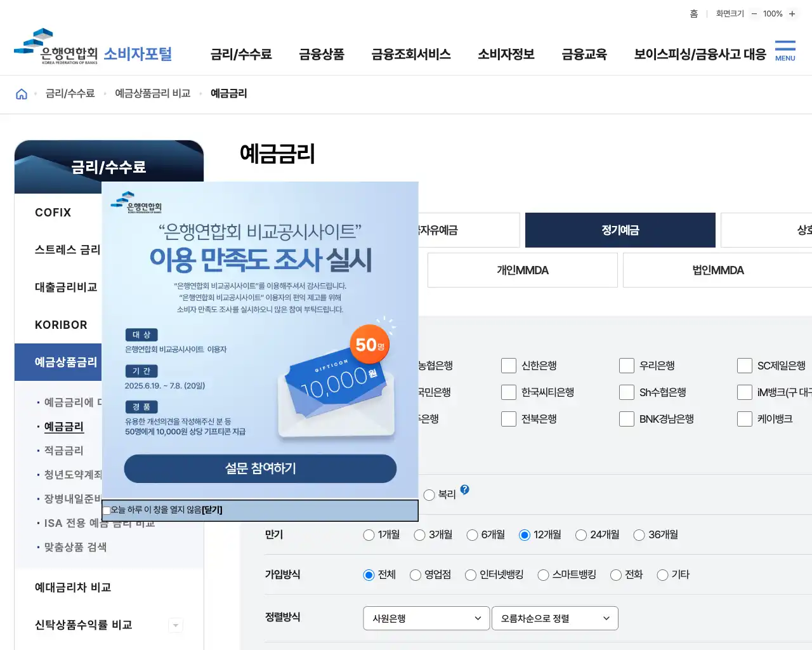
Task: Open 예금금리 sidebar sub-item
Action: pyautogui.click(x=64, y=427)
